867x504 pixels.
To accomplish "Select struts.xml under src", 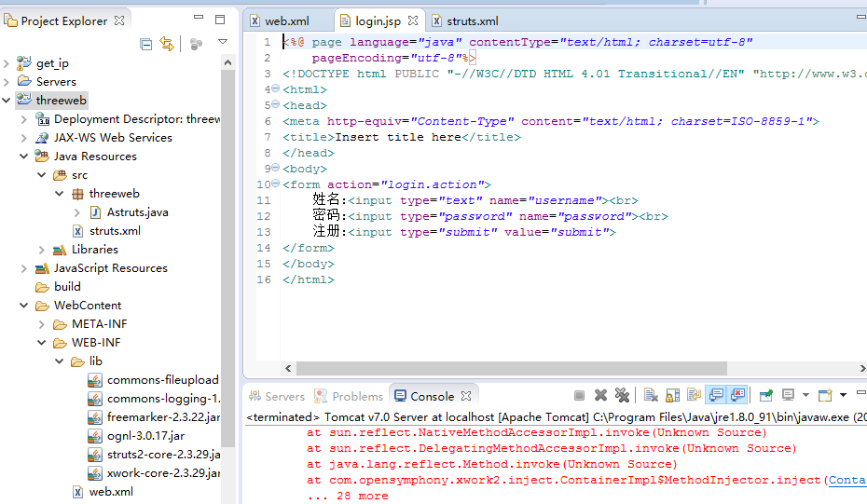I will pyautogui.click(x=115, y=231).
